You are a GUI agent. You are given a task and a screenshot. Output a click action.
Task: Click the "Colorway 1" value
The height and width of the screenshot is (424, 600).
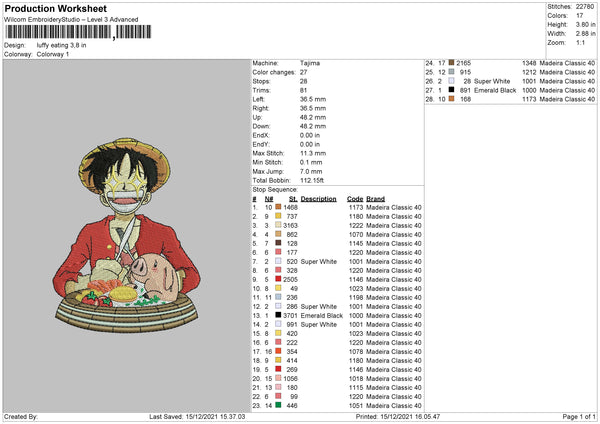[x=53, y=54]
